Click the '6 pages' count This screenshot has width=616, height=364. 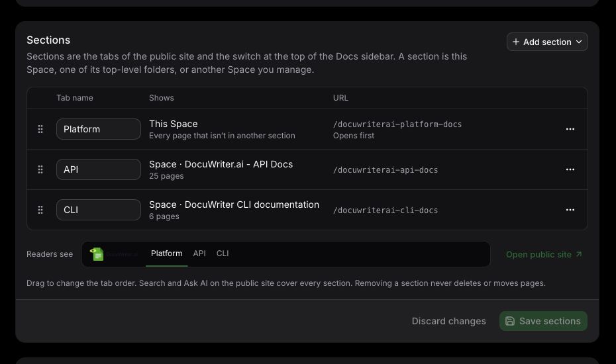(x=164, y=216)
